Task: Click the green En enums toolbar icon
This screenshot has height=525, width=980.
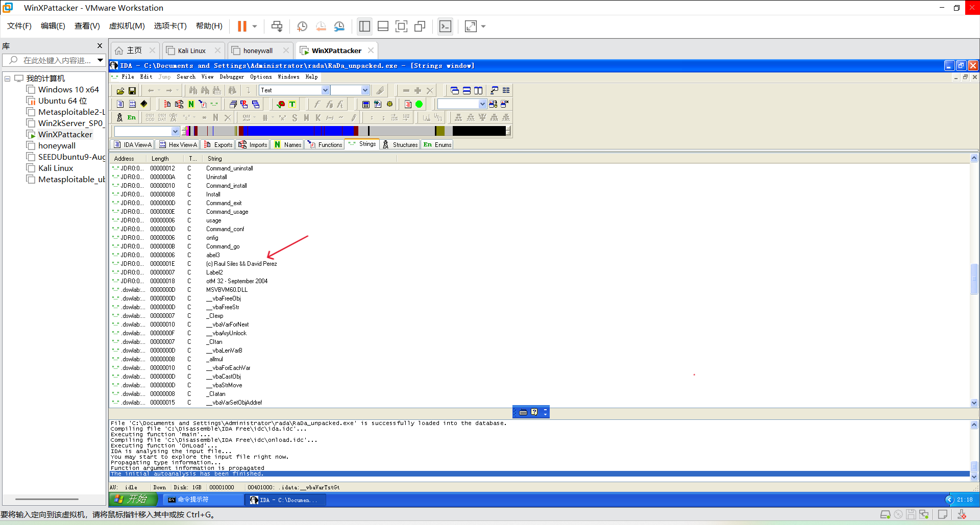Action: point(132,117)
